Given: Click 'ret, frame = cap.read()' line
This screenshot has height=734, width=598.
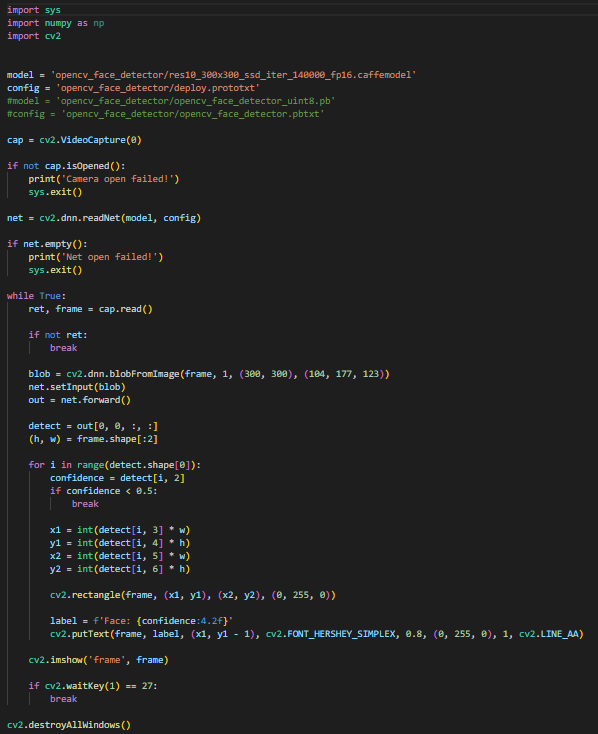Looking at the screenshot, I should tap(90, 309).
